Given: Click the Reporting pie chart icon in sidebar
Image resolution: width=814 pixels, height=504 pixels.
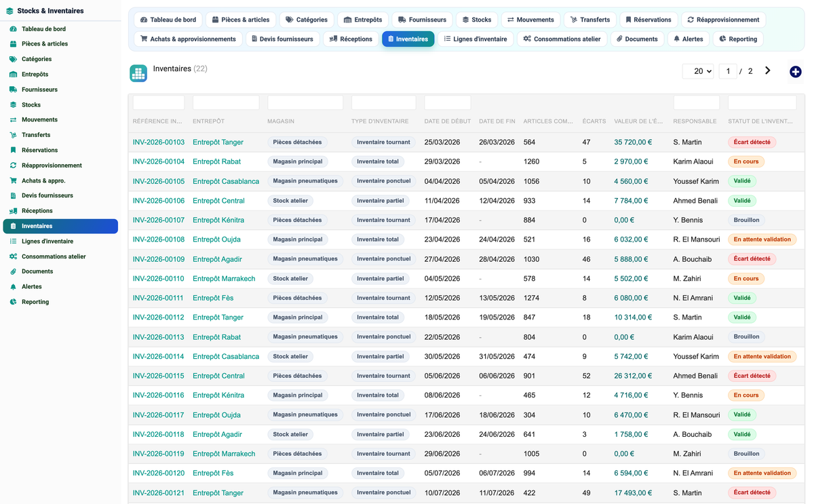Looking at the screenshot, I should [x=13, y=302].
